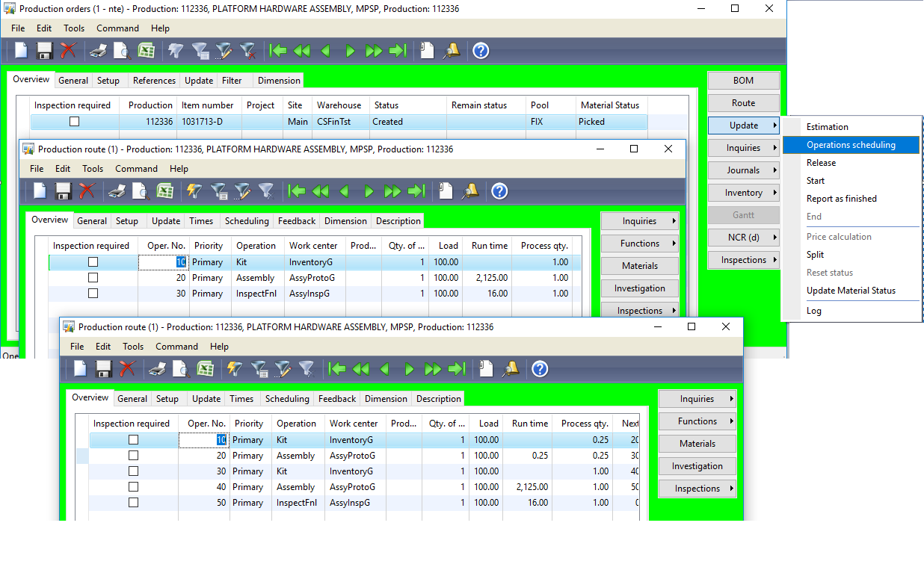924x567 pixels.
Task: Tick Inspection checkbox for Oper. 20 in three-operation route
Action: pos(93,278)
